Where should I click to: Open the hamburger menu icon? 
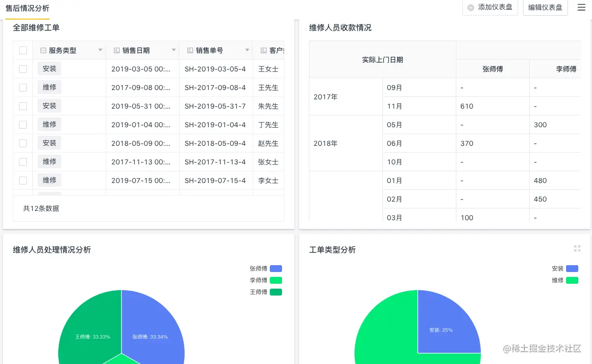[581, 7]
